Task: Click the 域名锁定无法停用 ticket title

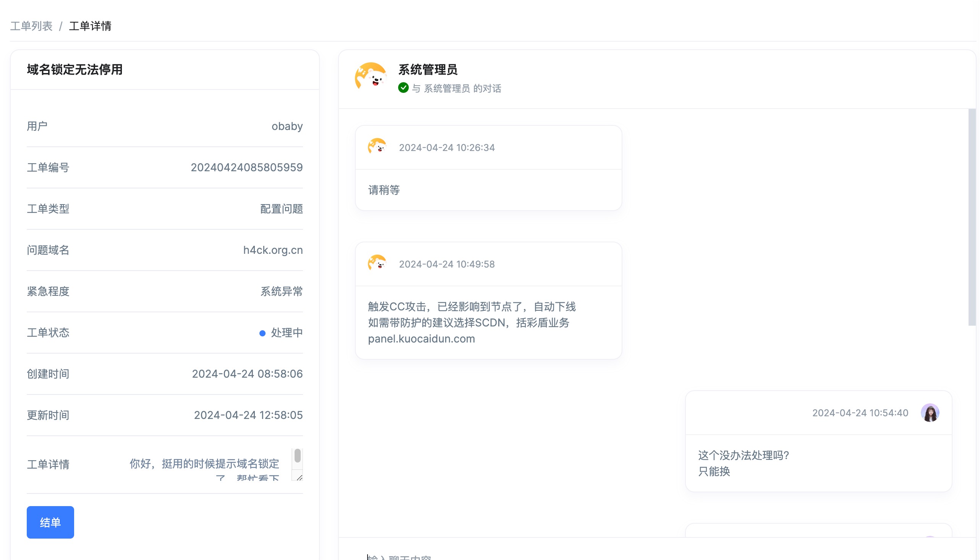Action: [75, 70]
